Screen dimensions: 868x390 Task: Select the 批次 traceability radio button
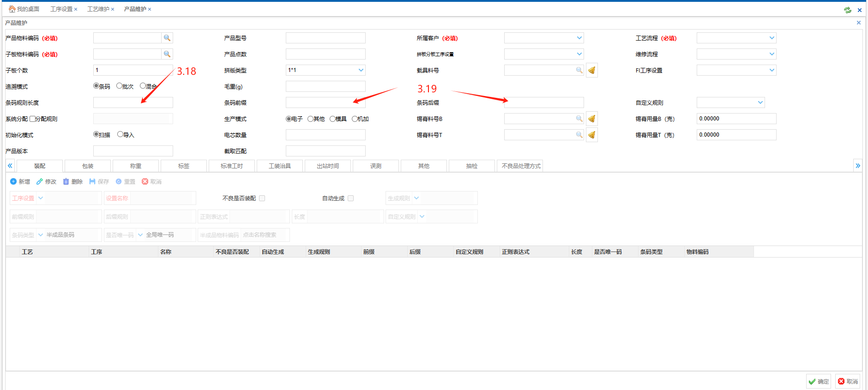click(119, 86)
